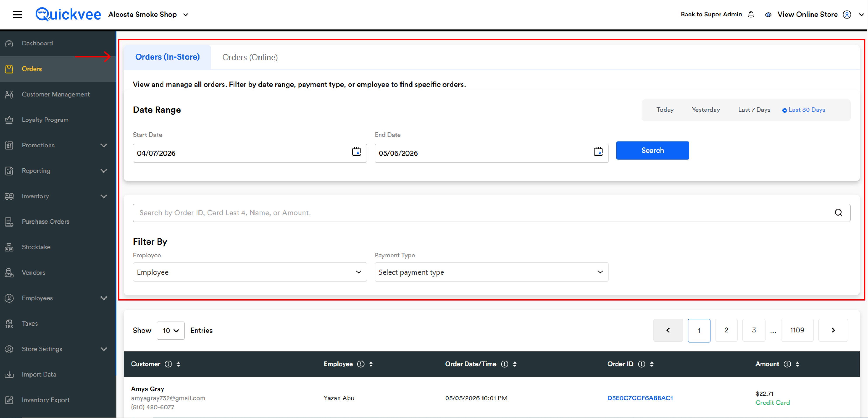Image resolution: width=868 pixels, height=418 pixels.
Task: Click Back to Super Admin
Action: point(711,14)
